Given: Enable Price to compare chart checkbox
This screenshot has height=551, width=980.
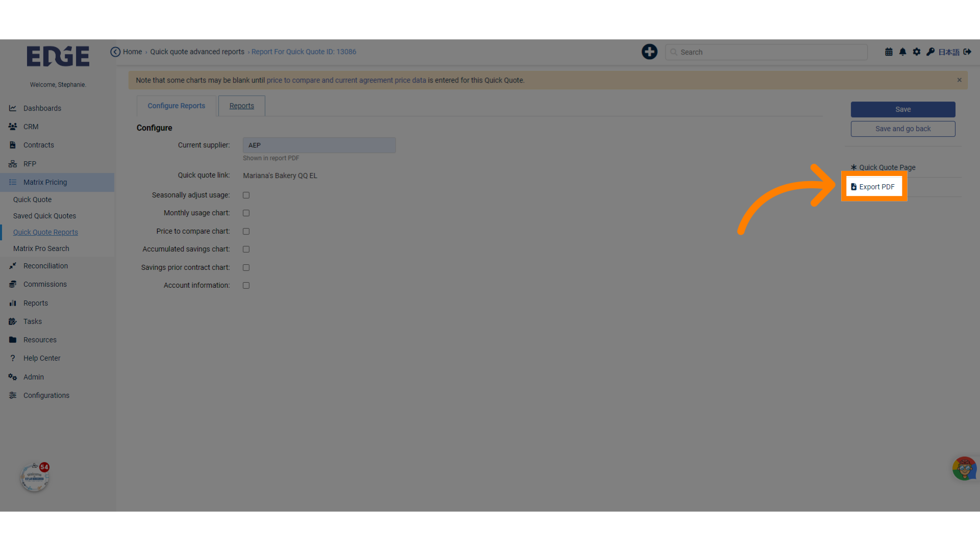Looking at the screenshot, I should 246,231.
